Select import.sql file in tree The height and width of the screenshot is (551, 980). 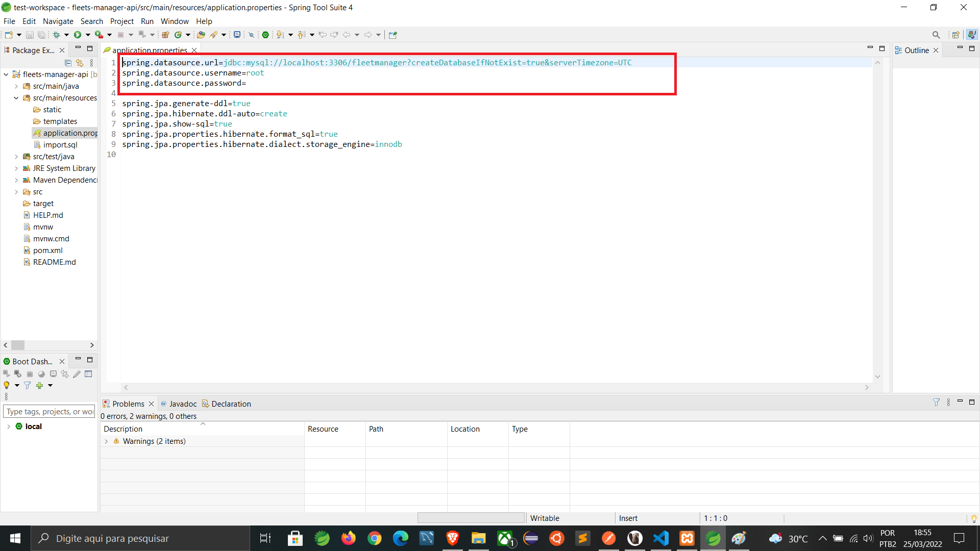pos(60,145)
